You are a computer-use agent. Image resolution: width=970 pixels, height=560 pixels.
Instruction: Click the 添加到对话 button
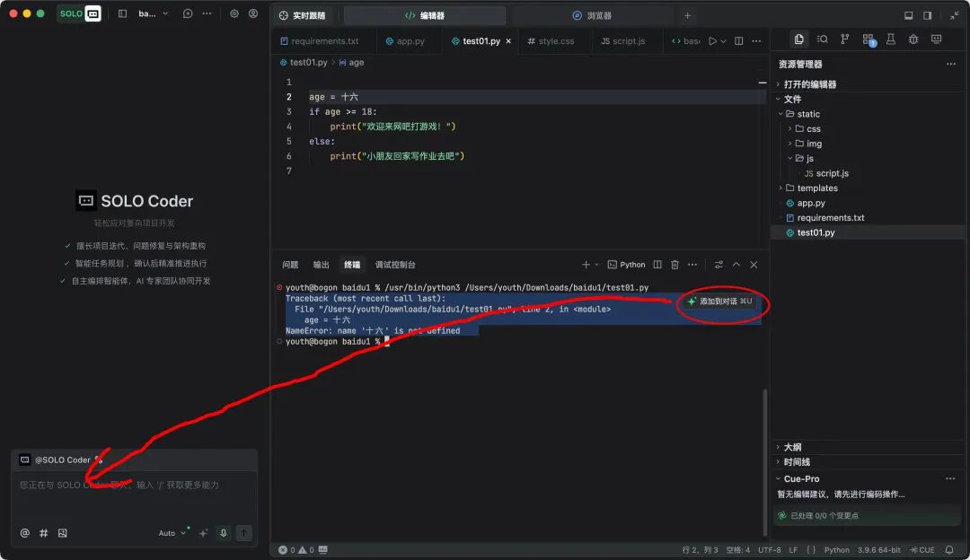(x=720, y=301)
